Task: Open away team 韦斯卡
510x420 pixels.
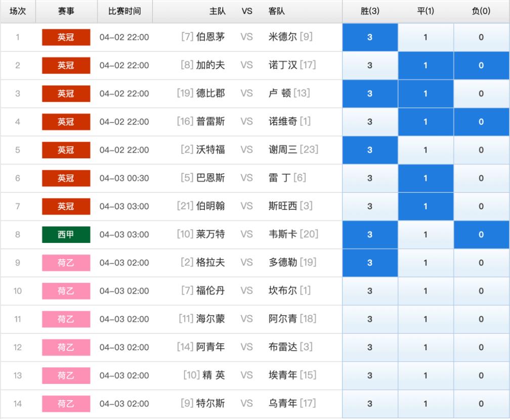Action: (x=283, y=234)
